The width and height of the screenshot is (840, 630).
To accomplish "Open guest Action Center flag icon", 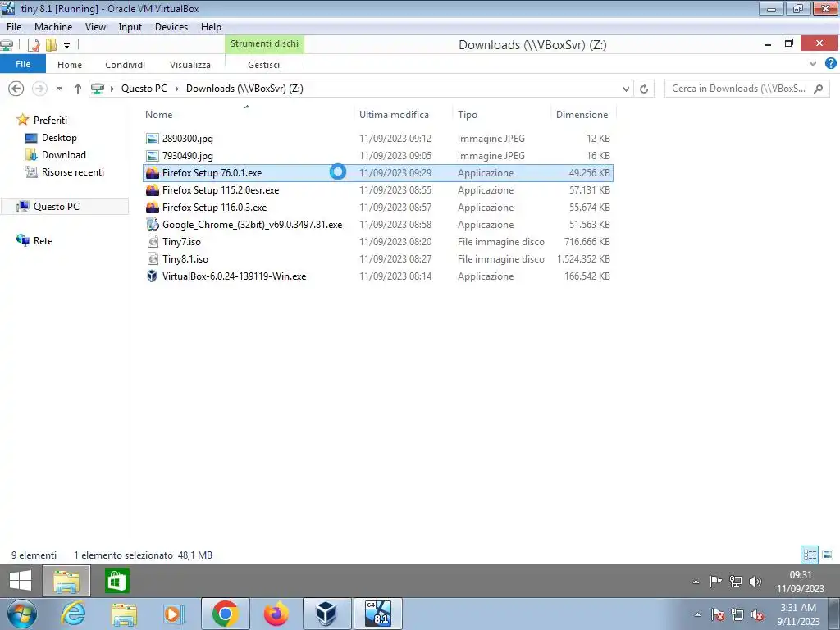I will coord(715,582).
